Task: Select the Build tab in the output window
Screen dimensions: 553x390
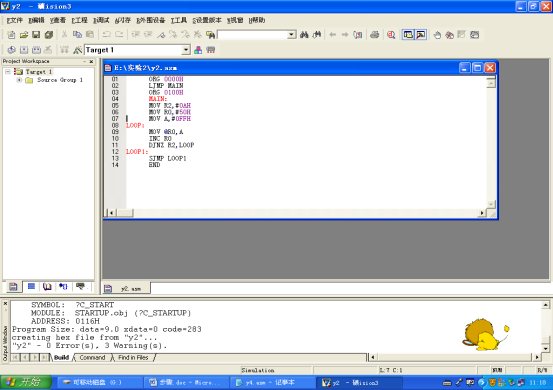Action: [x=61, y=358]
